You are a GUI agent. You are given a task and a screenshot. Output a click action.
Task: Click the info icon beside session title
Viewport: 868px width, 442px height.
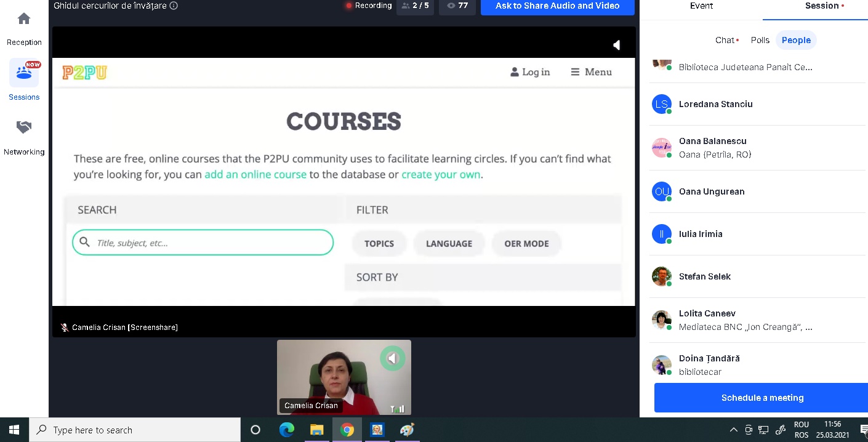pos(174,6)
